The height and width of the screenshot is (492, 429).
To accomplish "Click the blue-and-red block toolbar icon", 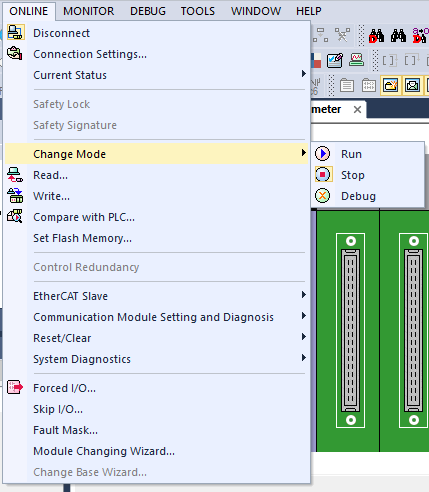I will (316, 60).
